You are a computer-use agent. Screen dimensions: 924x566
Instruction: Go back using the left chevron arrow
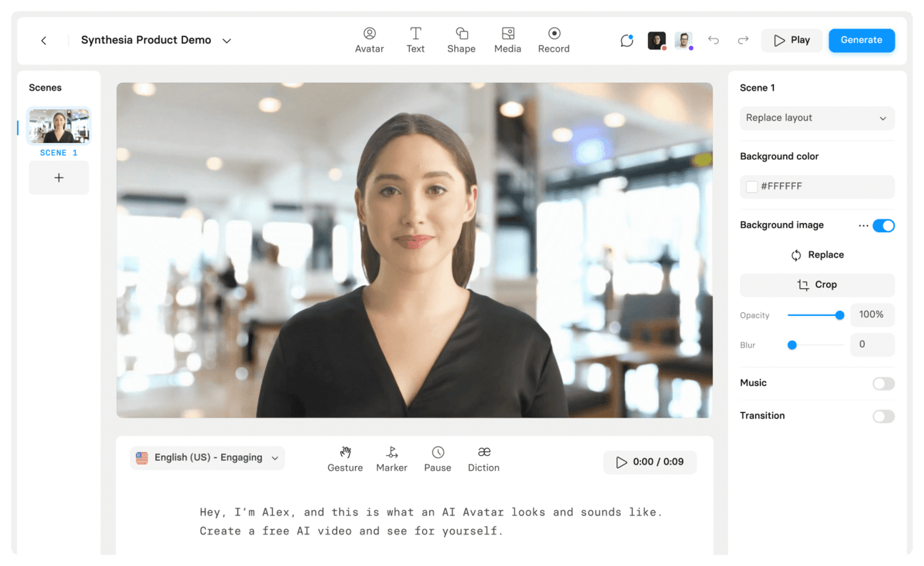click(44, 41)
